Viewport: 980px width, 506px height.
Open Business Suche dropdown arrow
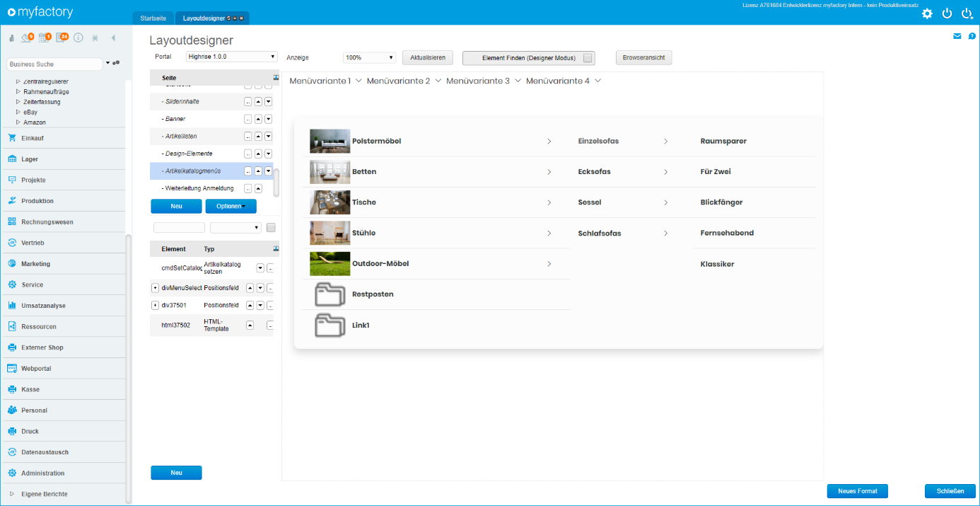tap(108, 63)
